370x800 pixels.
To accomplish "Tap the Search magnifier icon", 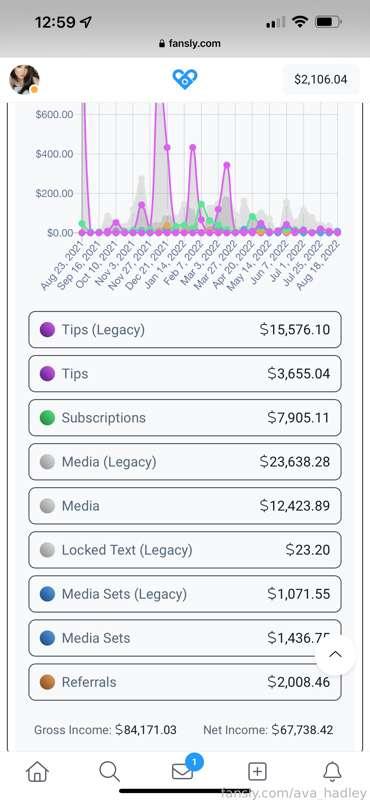I will click(109, 771).
